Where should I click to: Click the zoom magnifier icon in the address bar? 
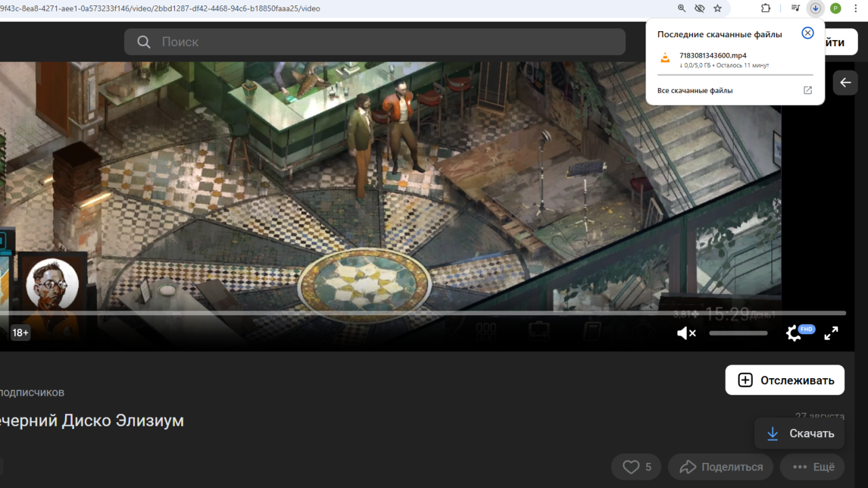pos(682,8)
